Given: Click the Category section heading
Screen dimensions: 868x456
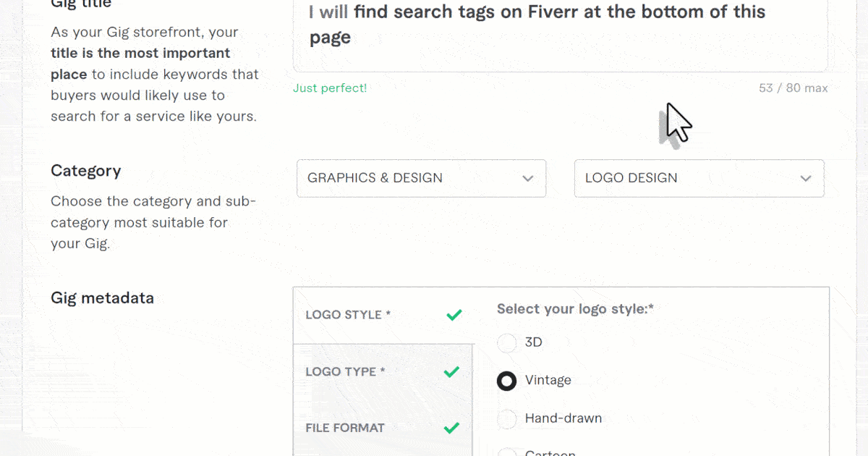Looking at the screenshot, I should click(86, 171).
